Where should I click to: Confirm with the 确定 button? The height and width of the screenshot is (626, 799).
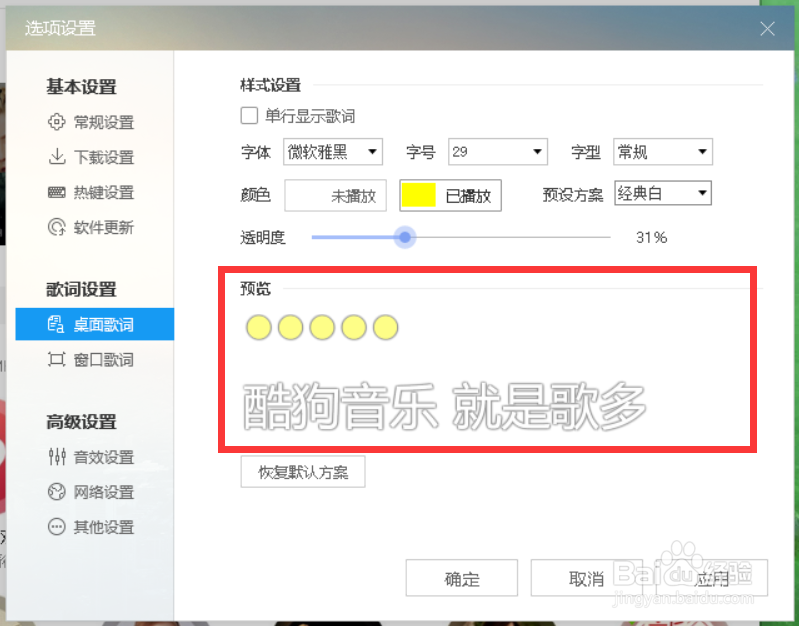pyautogui.click(x=462, y=578)
